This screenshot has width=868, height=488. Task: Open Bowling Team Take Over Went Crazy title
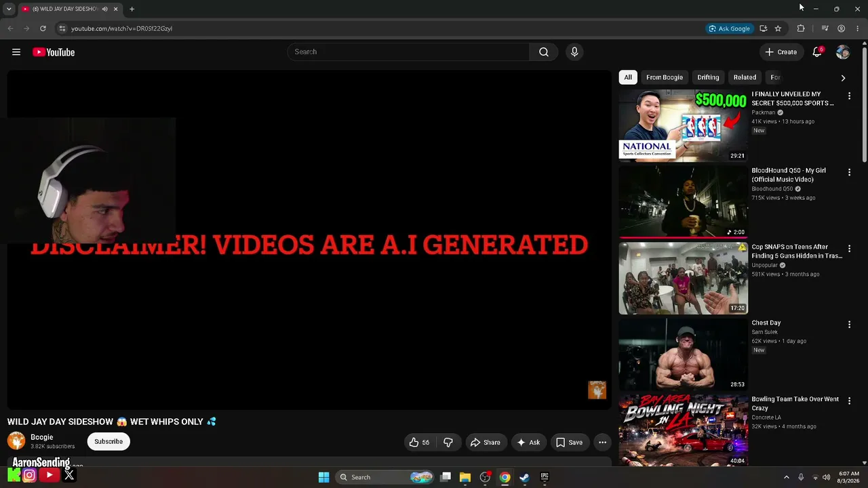pos(795,404)
